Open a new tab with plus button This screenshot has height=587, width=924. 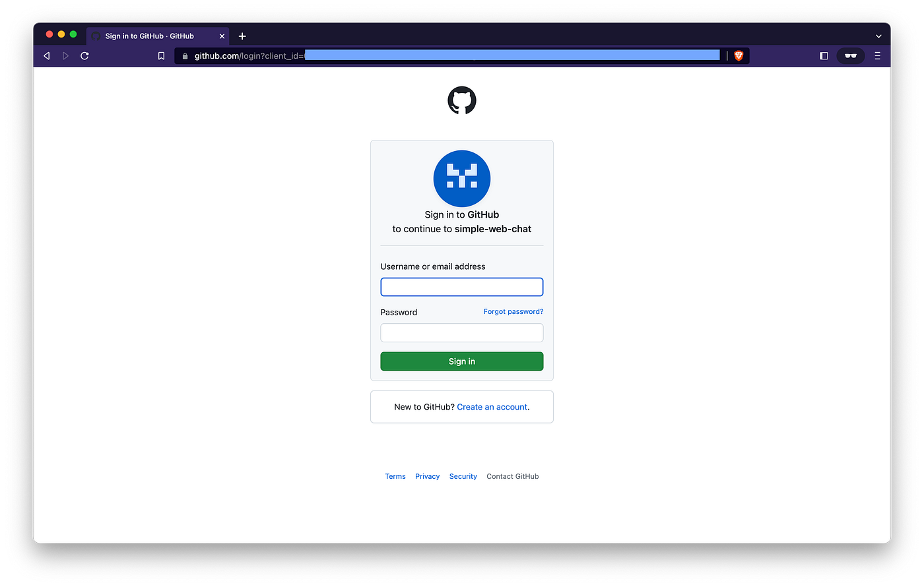[242, 36]
